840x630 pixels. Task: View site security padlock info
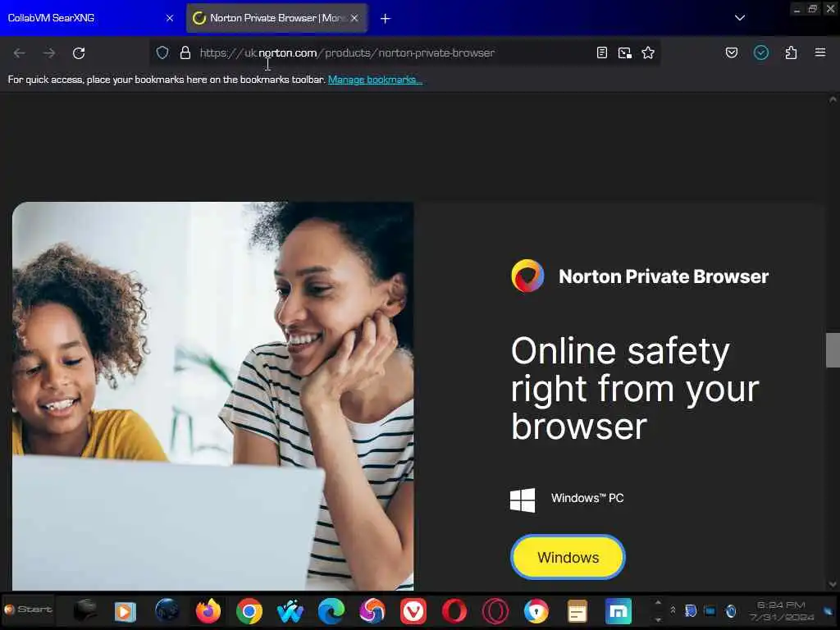(x=185, y=52)
